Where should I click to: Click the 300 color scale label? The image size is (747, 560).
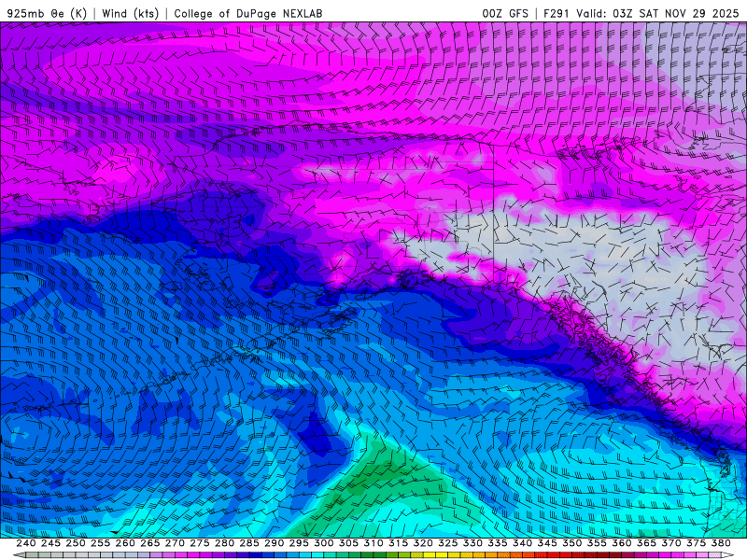(323, 543)
